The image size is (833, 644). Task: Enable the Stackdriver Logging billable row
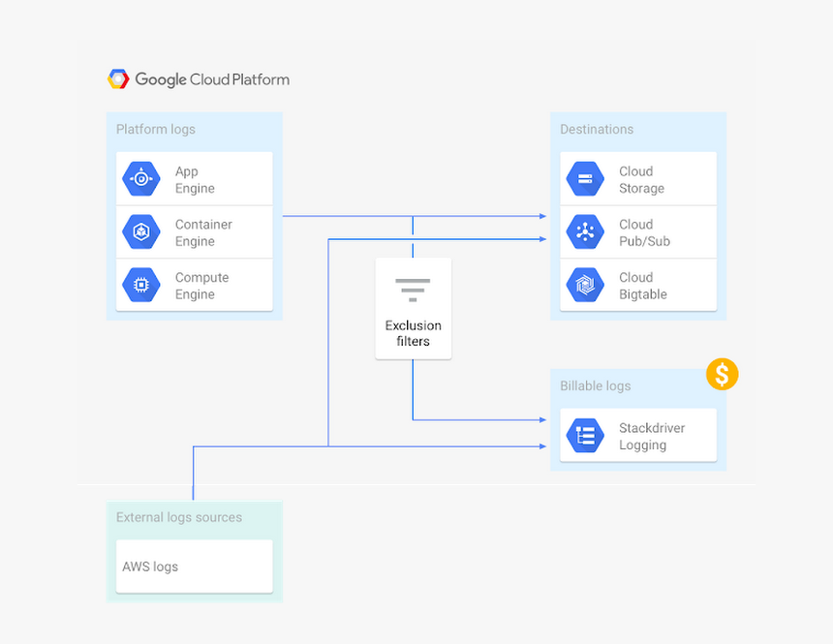coord(637,435)
